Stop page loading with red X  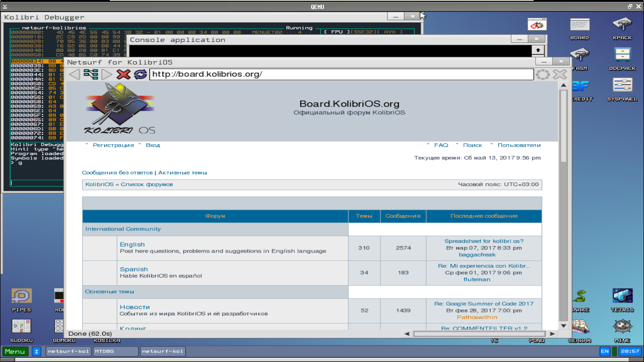[x=124, y=74]
